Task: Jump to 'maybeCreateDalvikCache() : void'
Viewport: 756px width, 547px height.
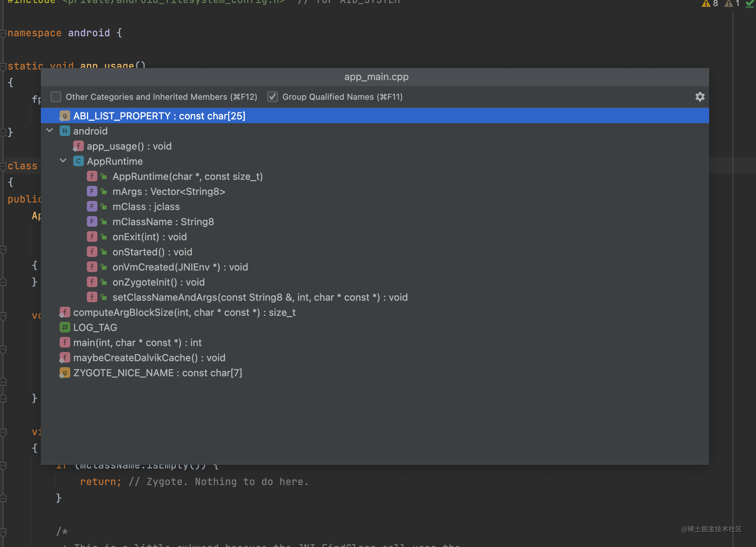Action: [375, 358]
